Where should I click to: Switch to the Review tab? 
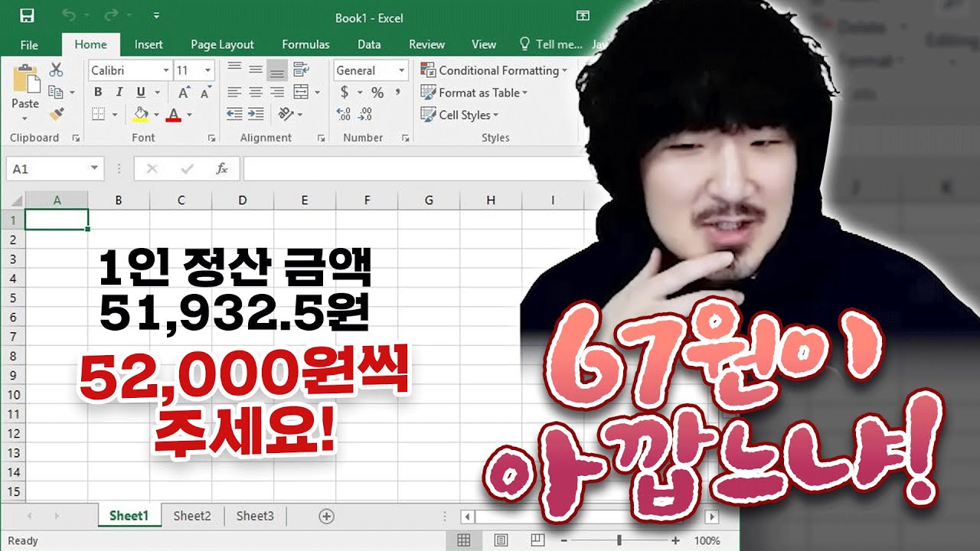(x=426, y=44)
